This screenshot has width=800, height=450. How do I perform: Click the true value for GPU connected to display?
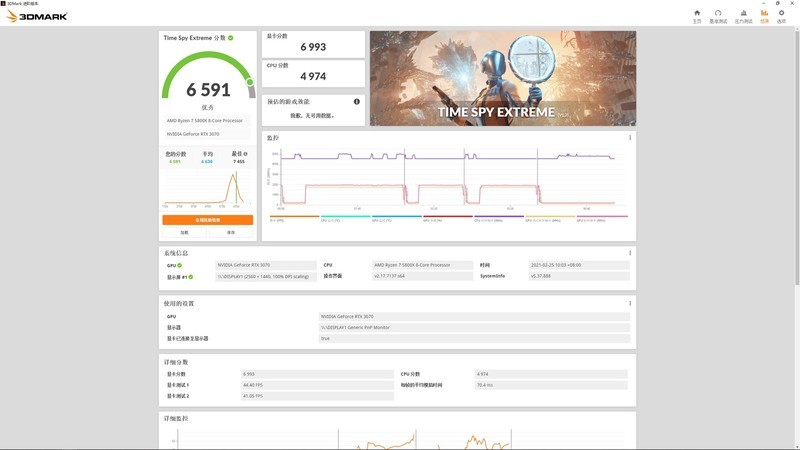[x=474, y=338]
